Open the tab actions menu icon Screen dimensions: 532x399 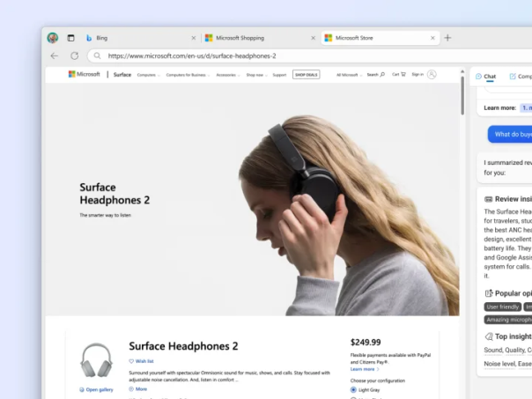point(70,38)
